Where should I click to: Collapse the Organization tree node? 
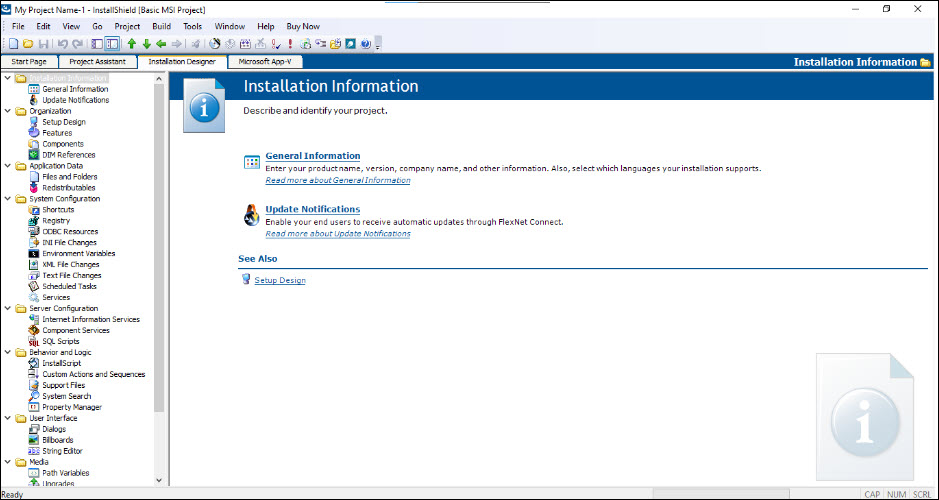pyautogui.click(x=7, y=111)
